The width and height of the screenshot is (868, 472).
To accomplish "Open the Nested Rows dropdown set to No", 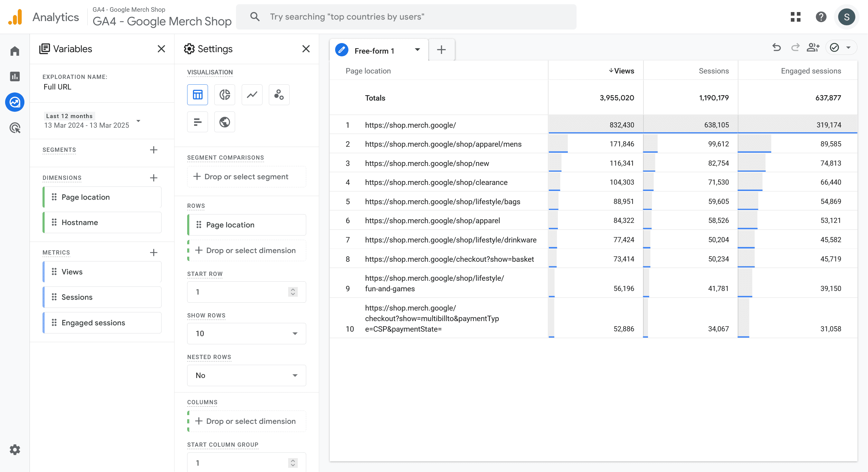I will (x=247, y=375).
